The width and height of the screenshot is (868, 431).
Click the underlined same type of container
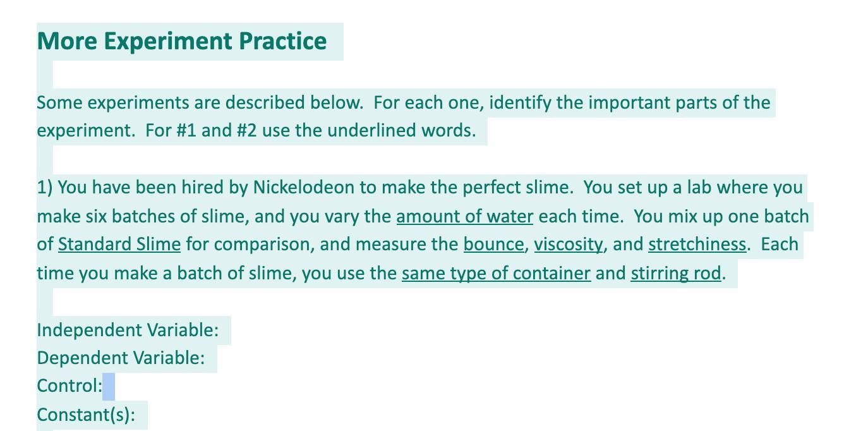pos(497,273)
